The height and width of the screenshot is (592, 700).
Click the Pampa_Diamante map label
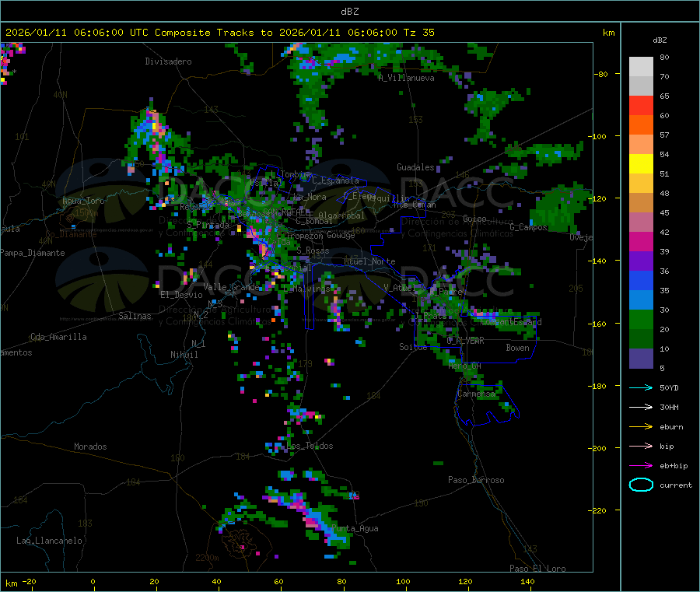pyautogui.click(x=33, y=253)
